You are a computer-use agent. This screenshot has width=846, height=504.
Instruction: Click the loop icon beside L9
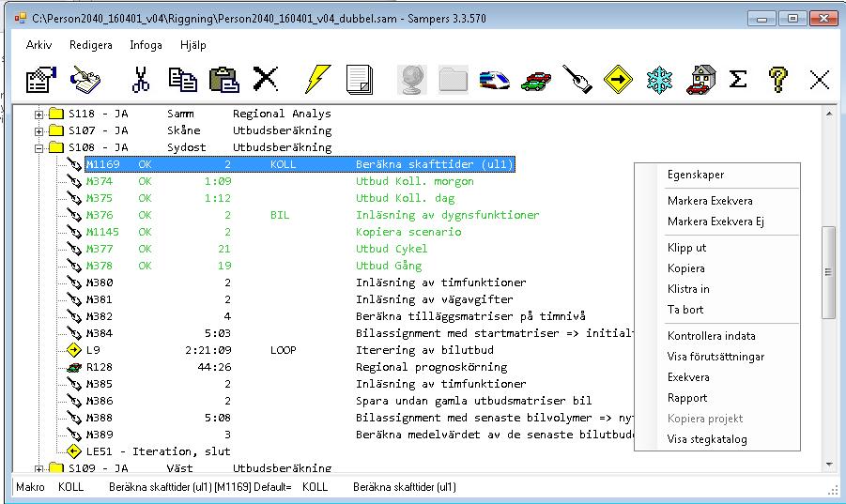tap(74, 350)
